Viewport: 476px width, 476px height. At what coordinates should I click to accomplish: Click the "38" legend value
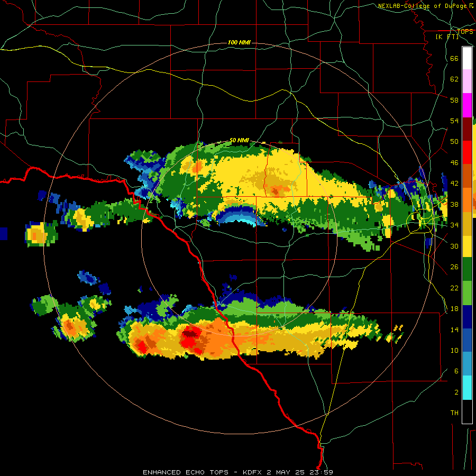(x=454, y=204)
